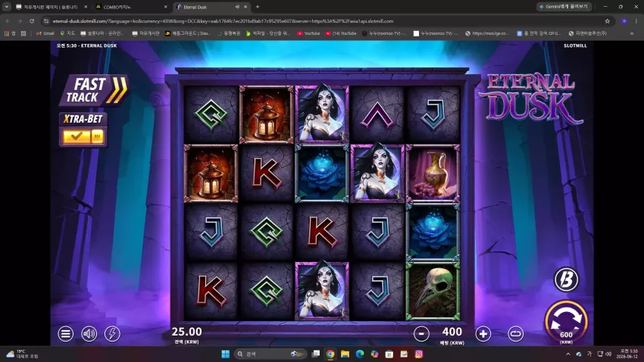Open the bonus buy B icon

(567, 279)
